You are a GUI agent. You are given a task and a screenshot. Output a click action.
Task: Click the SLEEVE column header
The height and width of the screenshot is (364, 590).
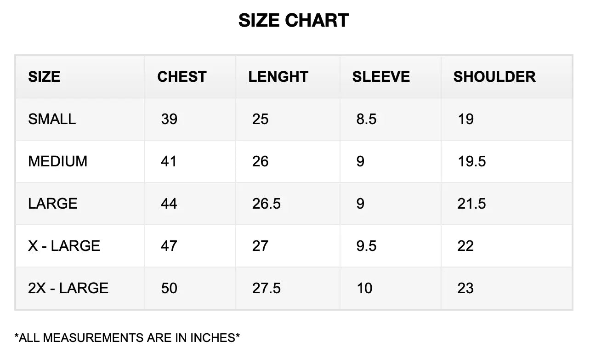click(381, 77)
